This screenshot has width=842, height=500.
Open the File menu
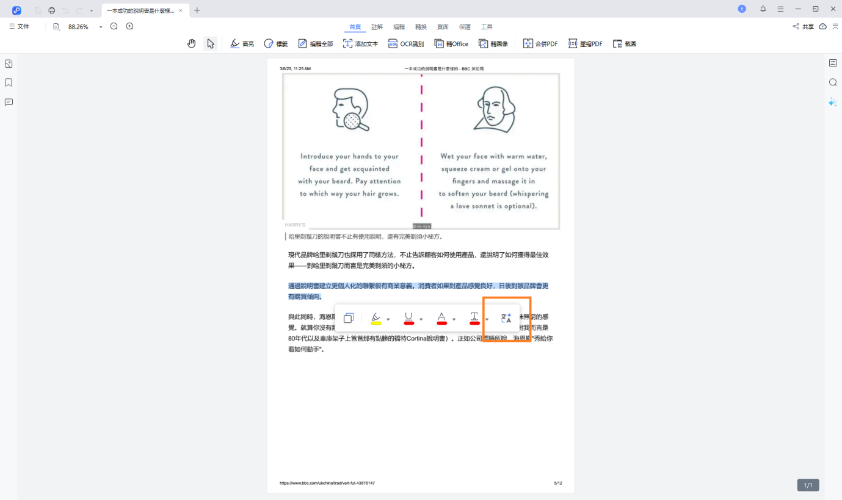coord(19,26)
